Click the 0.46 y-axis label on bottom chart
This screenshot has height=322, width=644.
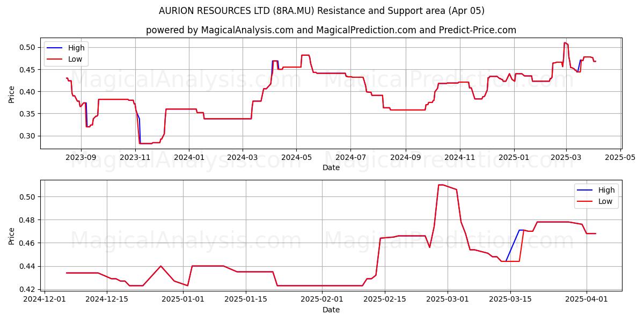coord(28,243)
